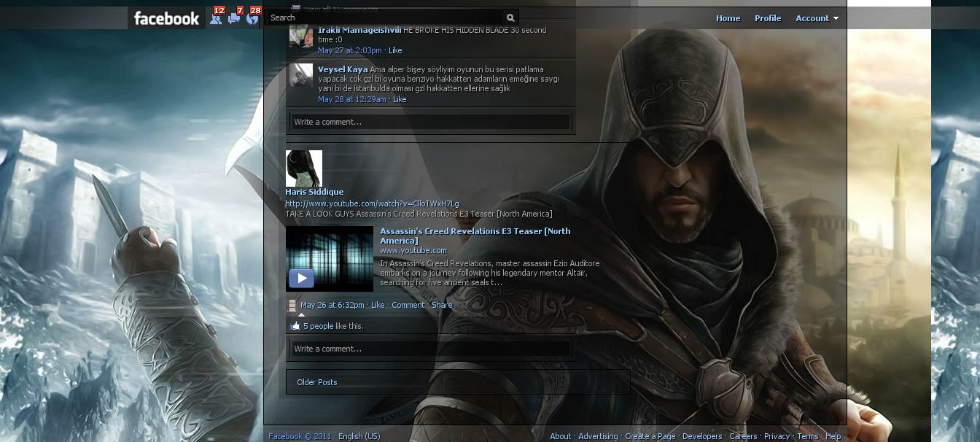The height and width of the screenshot is (442, 980).
Task: Open friend requests with 12 pending
Action: click(216, 19)
